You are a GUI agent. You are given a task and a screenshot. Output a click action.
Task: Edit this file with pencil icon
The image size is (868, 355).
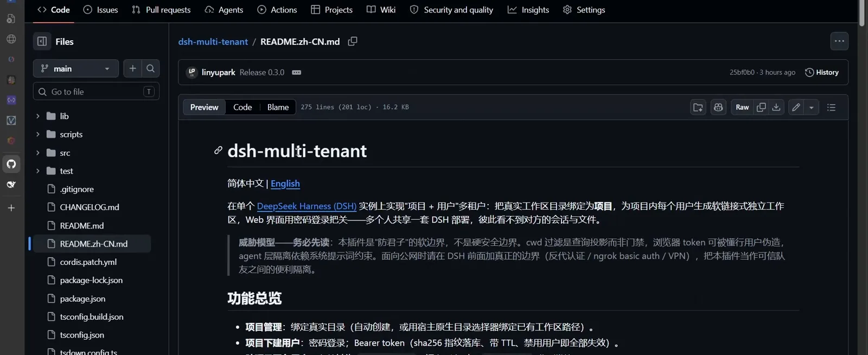tap(796, 107)
